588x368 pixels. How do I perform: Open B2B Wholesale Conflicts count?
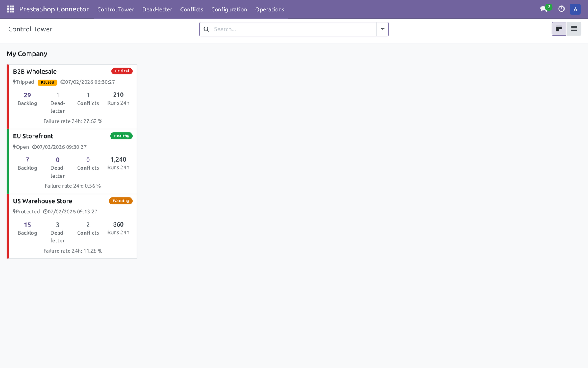88,99
